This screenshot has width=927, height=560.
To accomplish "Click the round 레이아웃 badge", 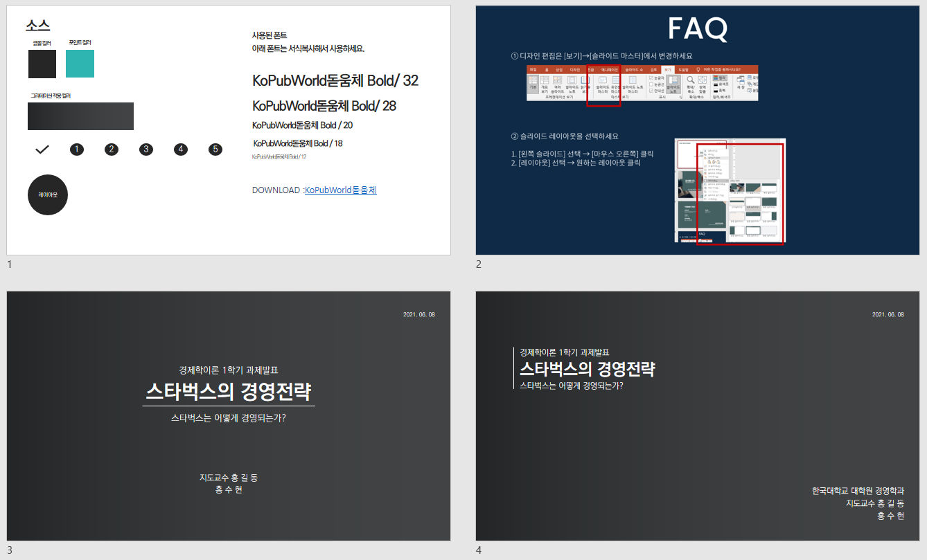I will pyautogui.click(x=48, y=195).
